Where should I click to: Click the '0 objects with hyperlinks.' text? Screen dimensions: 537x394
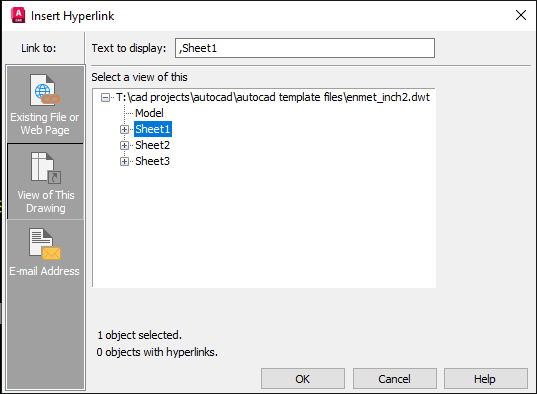[x=157, y=352]
